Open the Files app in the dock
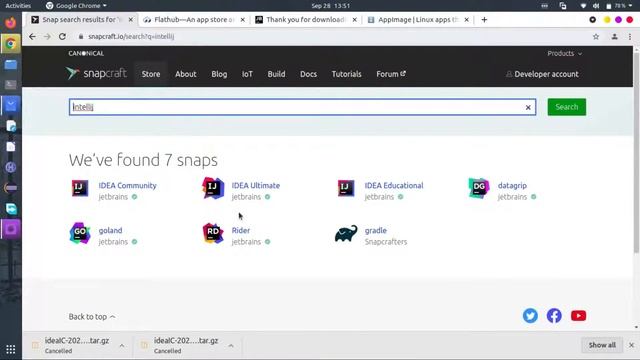 11,64
